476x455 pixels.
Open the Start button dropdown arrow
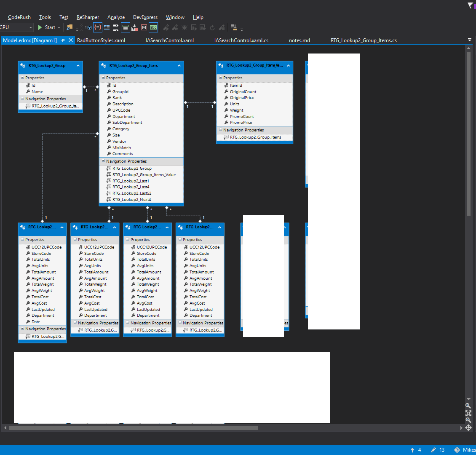click(58, 27)
